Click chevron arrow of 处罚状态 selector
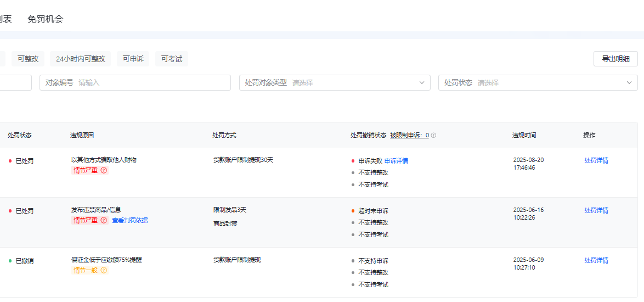The height and width of the screenshot is (302, 644). 629,83
